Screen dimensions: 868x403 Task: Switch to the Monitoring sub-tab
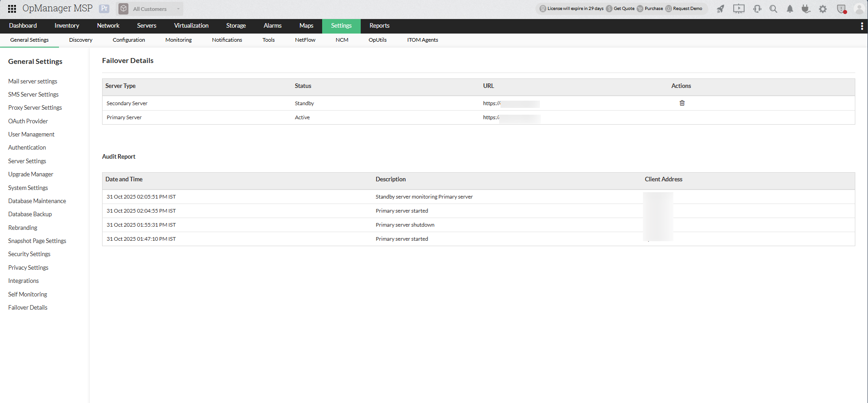(x=178, y=40)
